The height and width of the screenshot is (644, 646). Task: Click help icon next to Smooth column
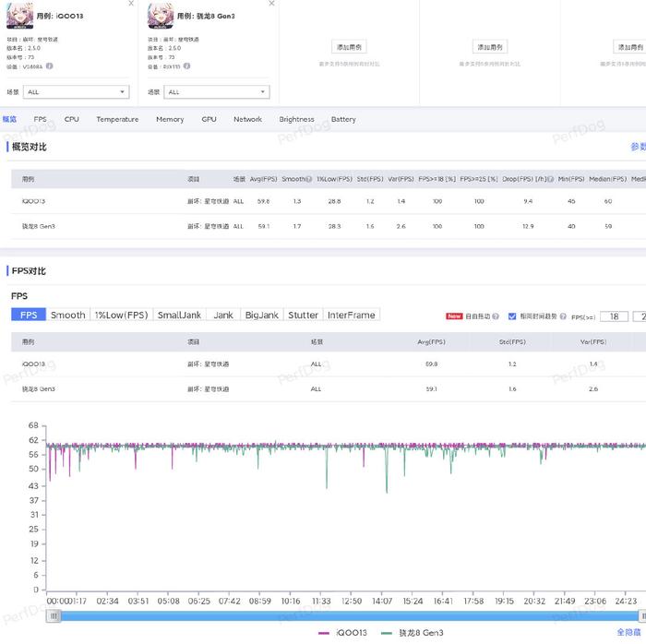tap(308, 178)
